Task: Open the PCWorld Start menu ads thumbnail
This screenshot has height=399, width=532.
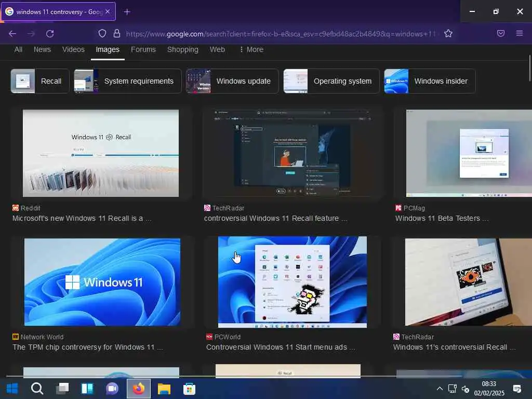Action: point(292,282)
